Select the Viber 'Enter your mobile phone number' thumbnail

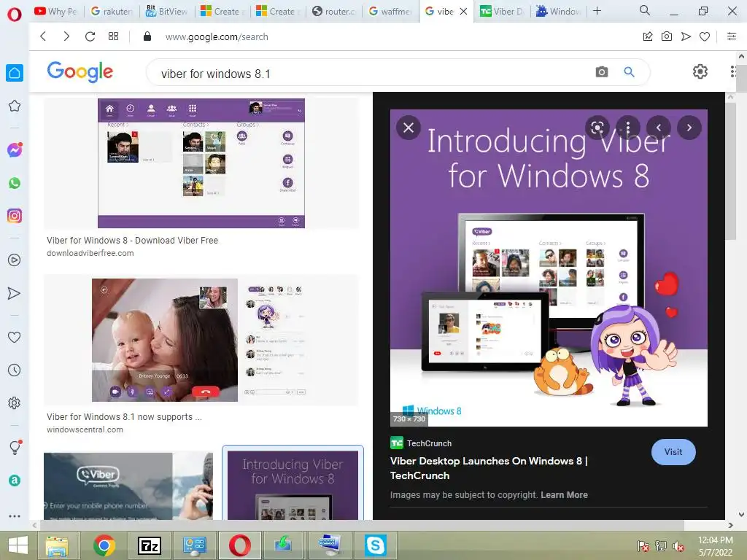coord(128,486)
